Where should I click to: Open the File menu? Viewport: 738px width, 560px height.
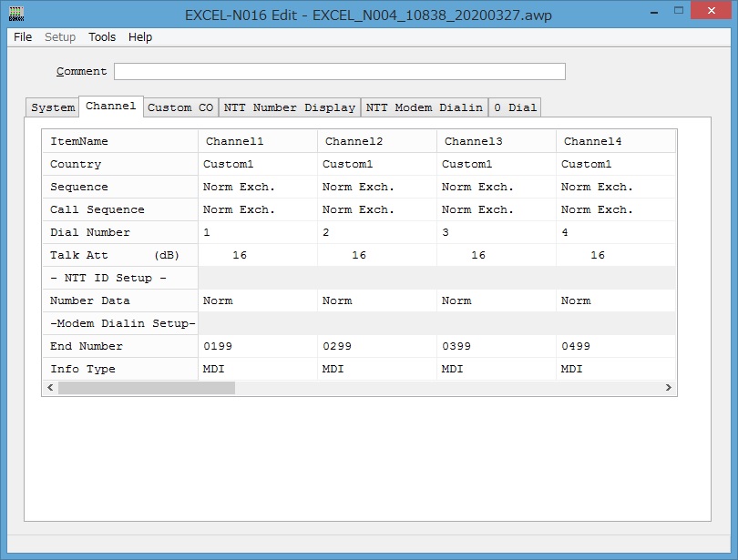click(x=23, y=37)
